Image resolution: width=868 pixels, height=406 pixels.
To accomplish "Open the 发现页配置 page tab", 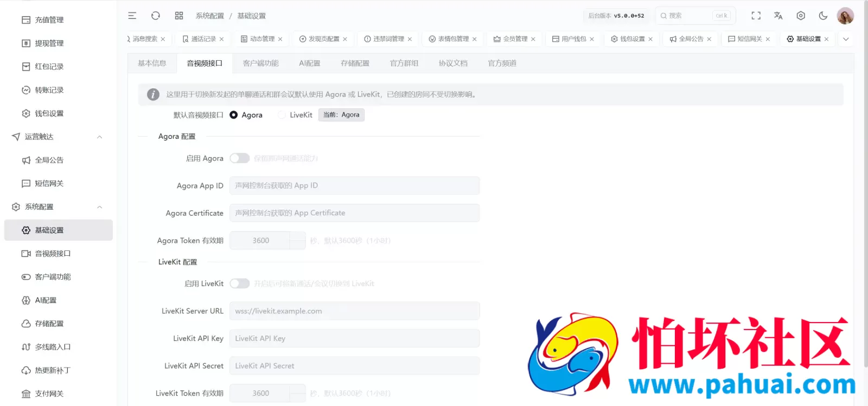I will click(323, 39).
